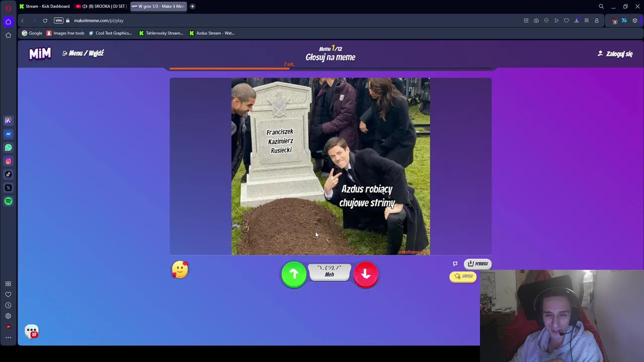Open the toolbar send flow arrow icon
Viewport: 644px width, 362px height.
[556, 21]
